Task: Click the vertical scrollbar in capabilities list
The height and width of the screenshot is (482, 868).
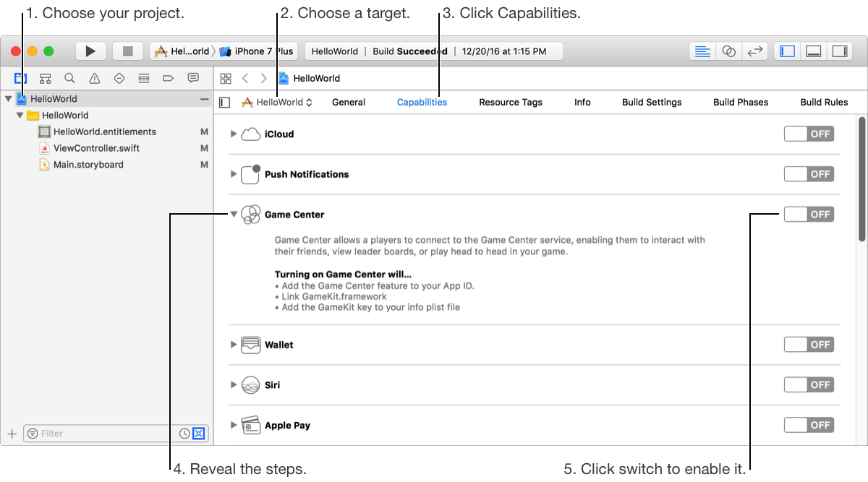Action: (x=861, y=179)
